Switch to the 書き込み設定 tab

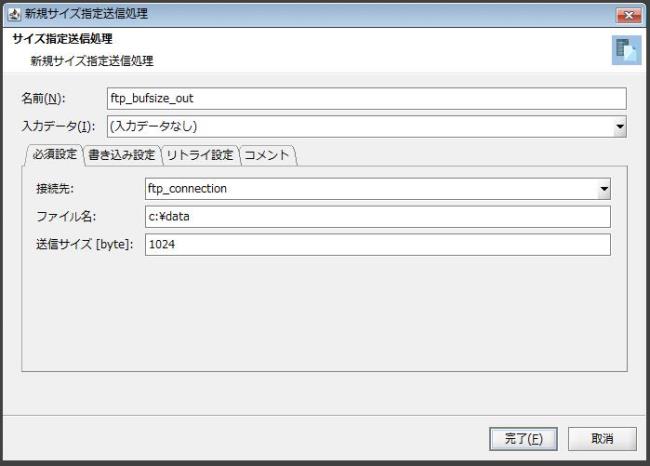(121, 155)
